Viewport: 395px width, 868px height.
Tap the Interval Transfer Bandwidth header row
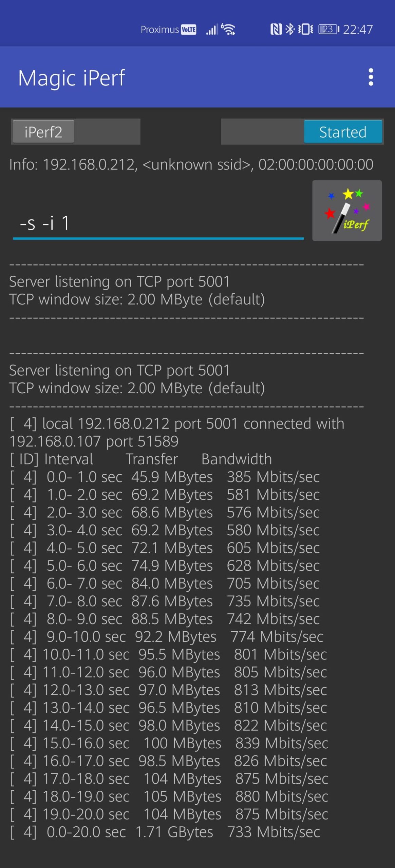point(141,459)
